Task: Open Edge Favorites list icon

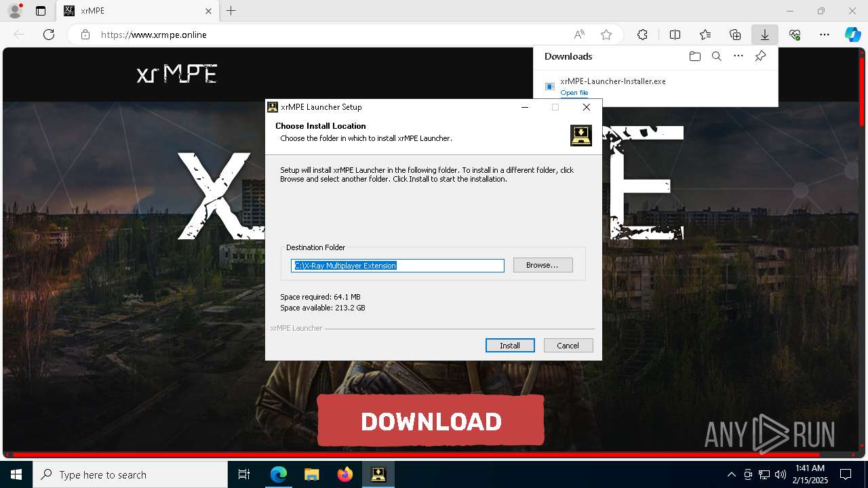Action: 705,35
